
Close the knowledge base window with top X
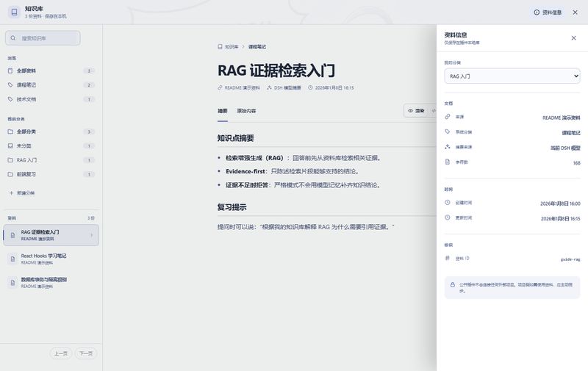(x=576, y=12)
